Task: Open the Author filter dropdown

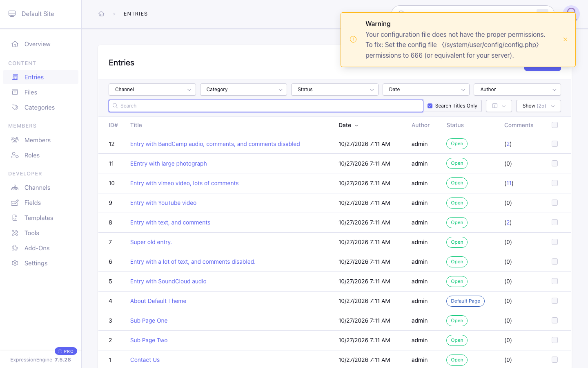Action: pyautogui.click(x=517, y=90)
